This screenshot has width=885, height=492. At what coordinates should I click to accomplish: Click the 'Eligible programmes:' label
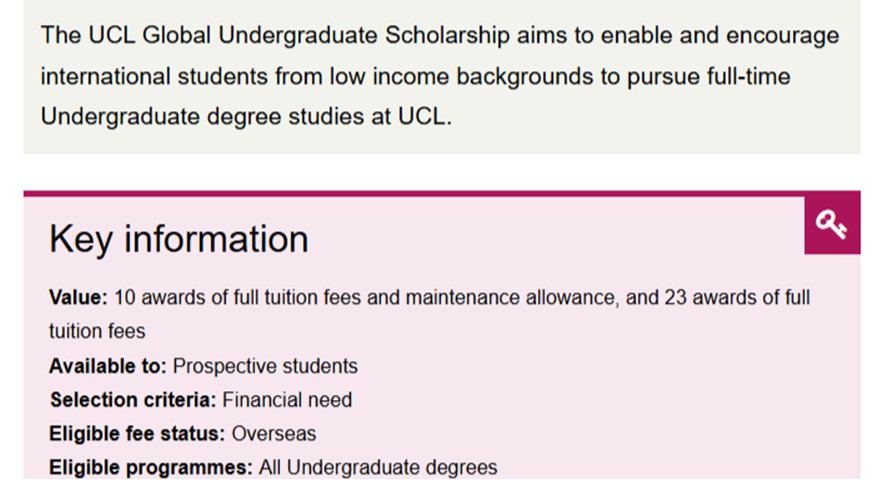(x=151, y=467)
